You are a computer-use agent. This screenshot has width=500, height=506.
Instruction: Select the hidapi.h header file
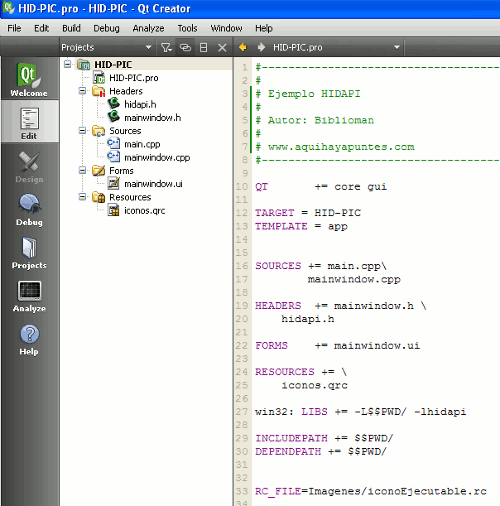140,104
